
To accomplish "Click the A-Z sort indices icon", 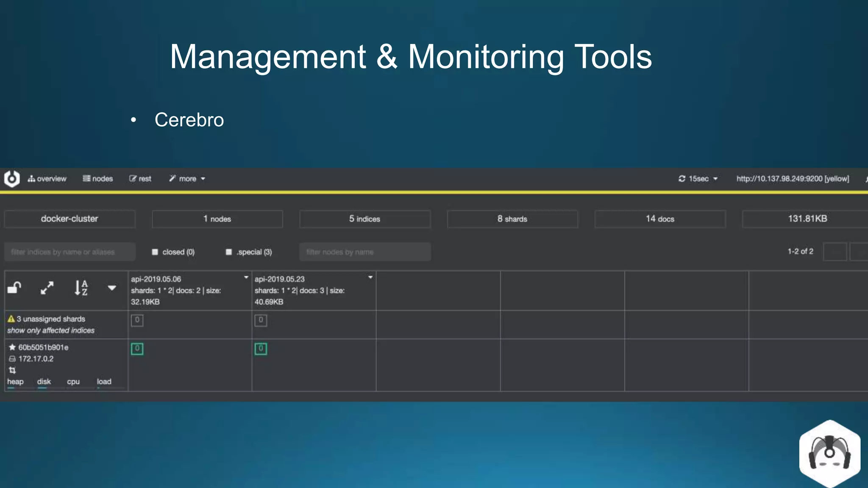I will click(x=81, y=288).
